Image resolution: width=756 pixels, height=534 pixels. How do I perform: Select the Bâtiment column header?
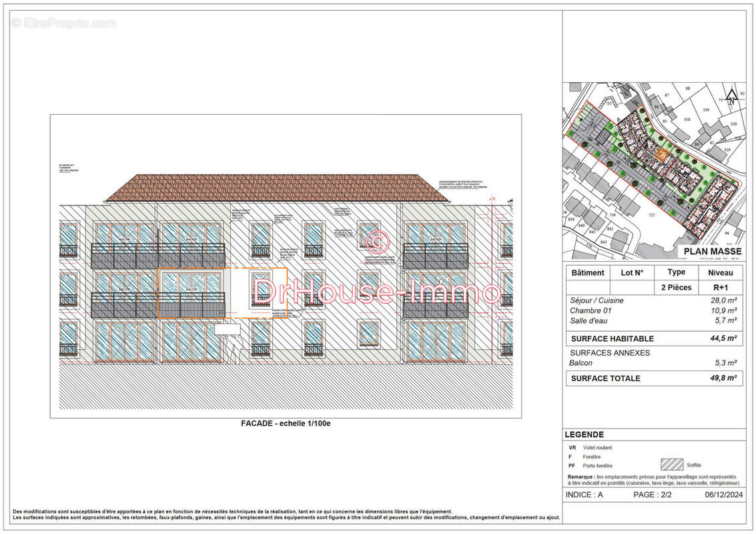point(588,272)
